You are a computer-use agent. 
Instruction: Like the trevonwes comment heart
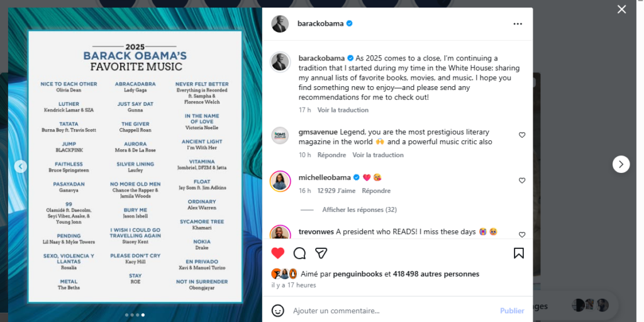pyautogui.click(x=522, y=235)
